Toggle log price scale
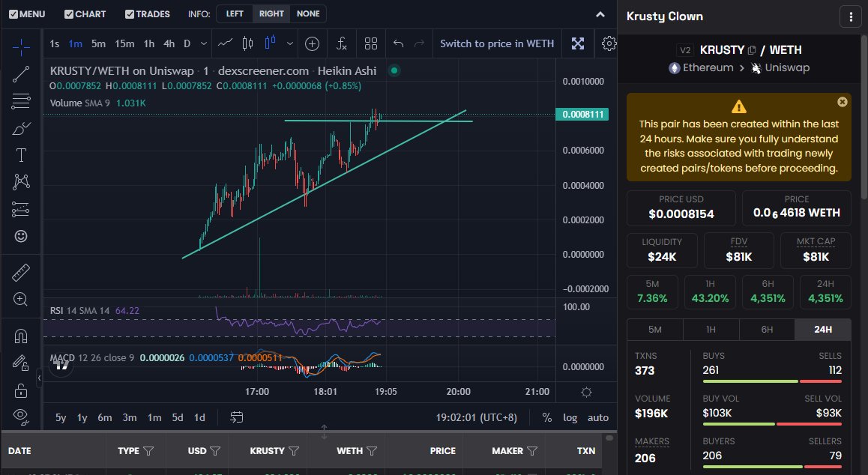 (x=570, y=418)
